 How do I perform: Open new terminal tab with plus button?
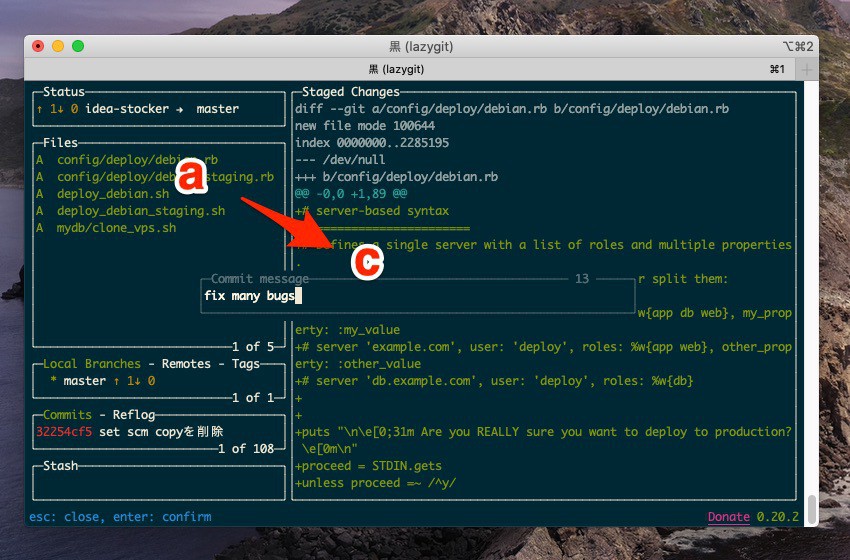click(807, 69)
